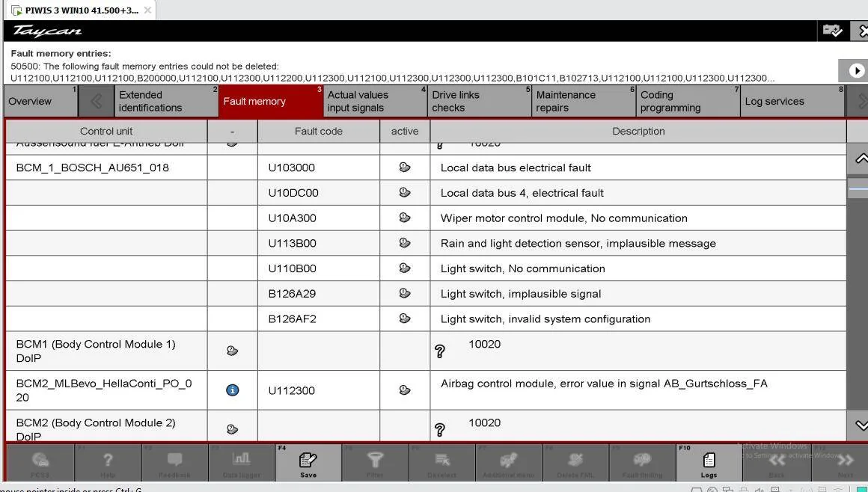Start Fault finding from toolbar
The image size is (868, 492).
[642, 463]
